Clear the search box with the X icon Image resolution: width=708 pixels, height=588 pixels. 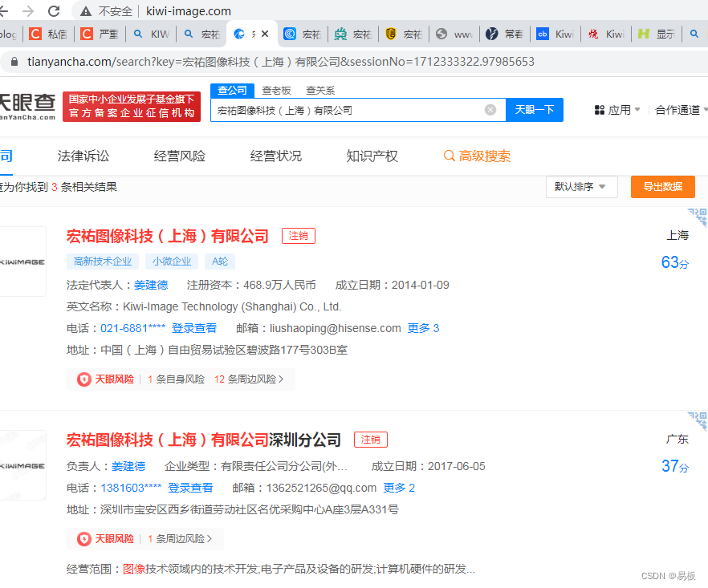490,110
